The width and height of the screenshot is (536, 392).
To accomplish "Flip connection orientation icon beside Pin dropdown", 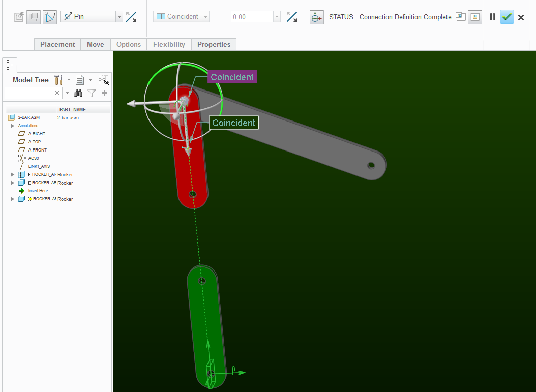I will [x=131, y=17].
